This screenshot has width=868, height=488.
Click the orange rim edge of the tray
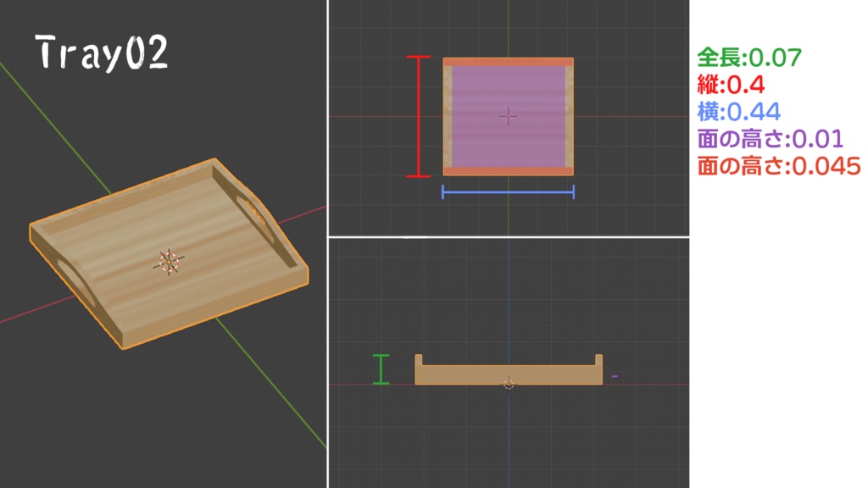(x=507, y=63)
